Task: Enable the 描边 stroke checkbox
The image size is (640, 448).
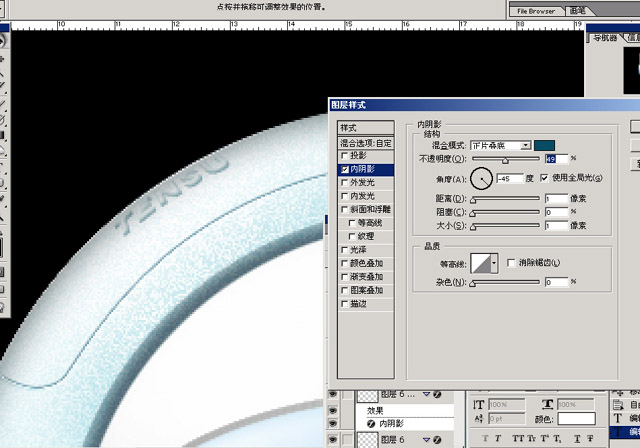Action: tap(345, 304)
